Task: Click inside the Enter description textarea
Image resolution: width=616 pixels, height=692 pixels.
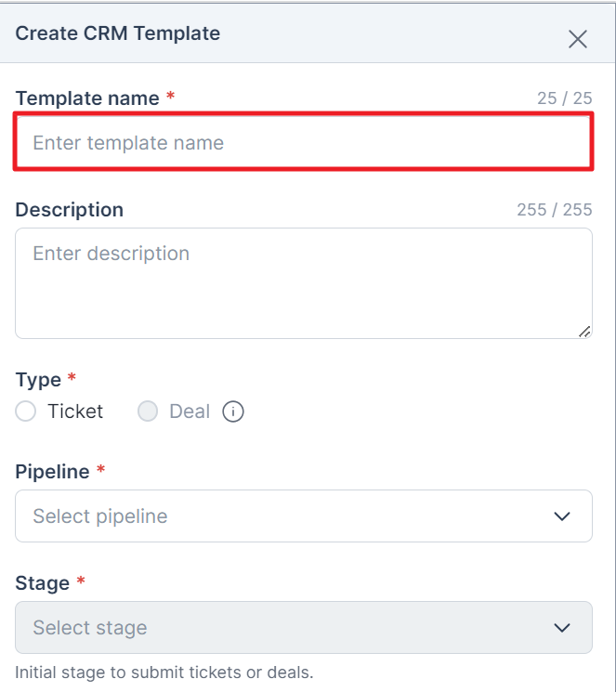Action: pyautogui.click(x=304, y=283)
